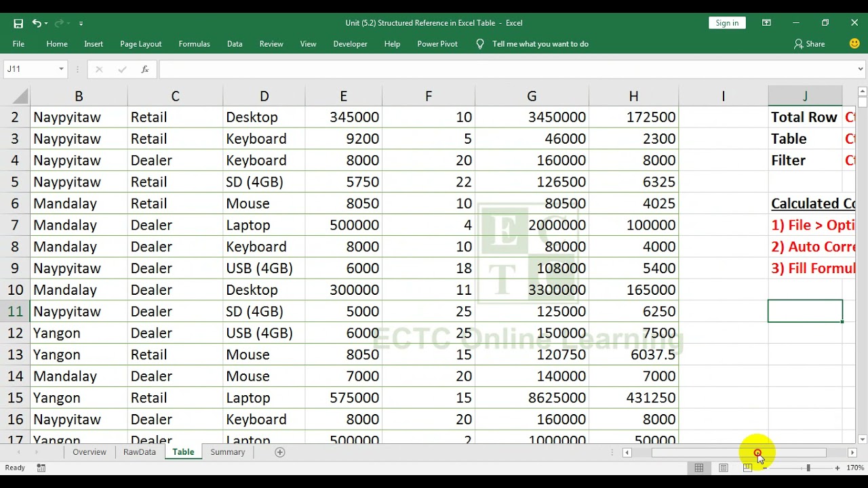The image size is (868, 488).
Task: Open the Power Pivot tab
Action: point(437,44)
